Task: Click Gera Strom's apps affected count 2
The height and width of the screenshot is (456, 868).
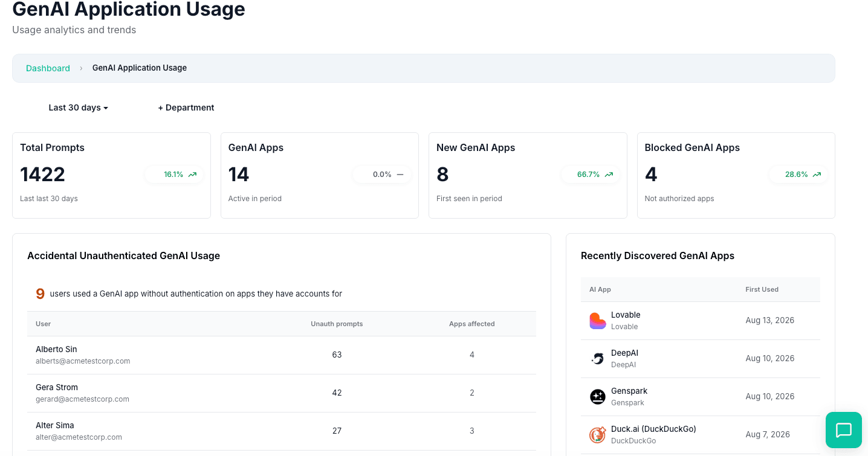Action: click(472, 393)
